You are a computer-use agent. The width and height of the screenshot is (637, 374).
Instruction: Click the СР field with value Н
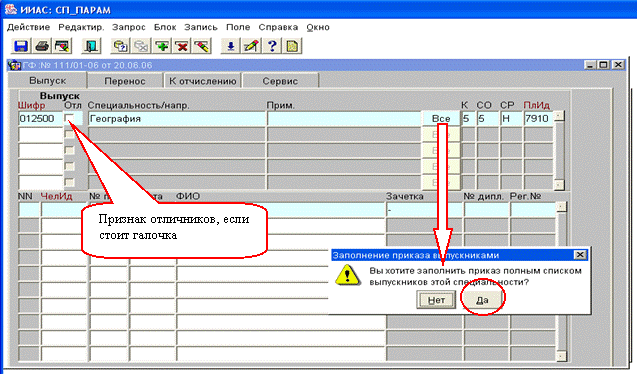pos(511,119)
